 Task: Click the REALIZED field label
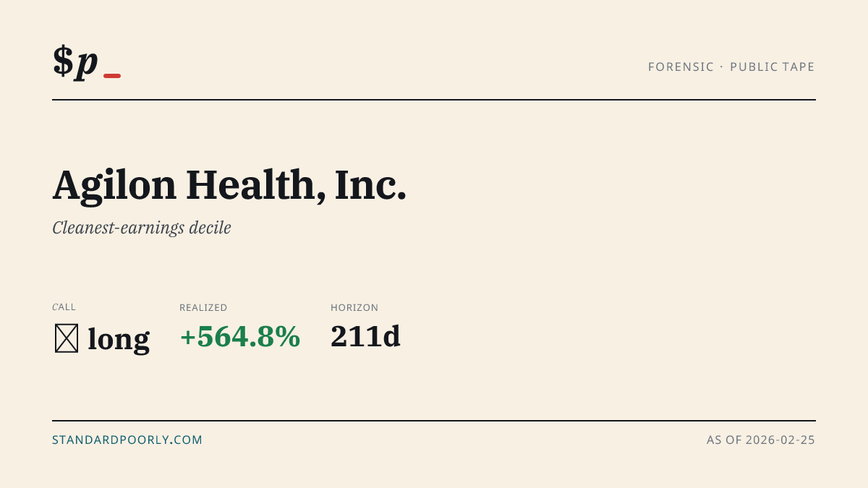[x=203, y=308]
